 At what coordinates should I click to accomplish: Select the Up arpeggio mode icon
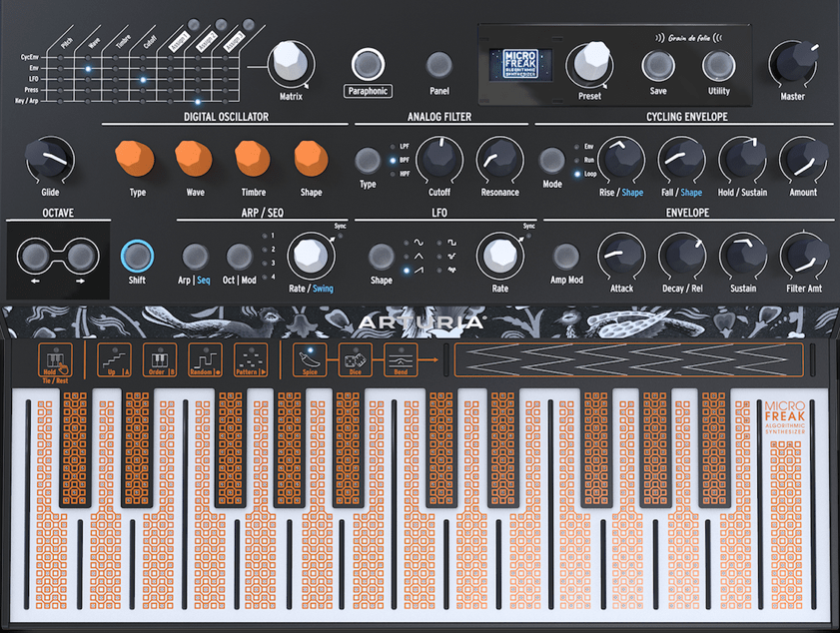click(x=111, y=358)
